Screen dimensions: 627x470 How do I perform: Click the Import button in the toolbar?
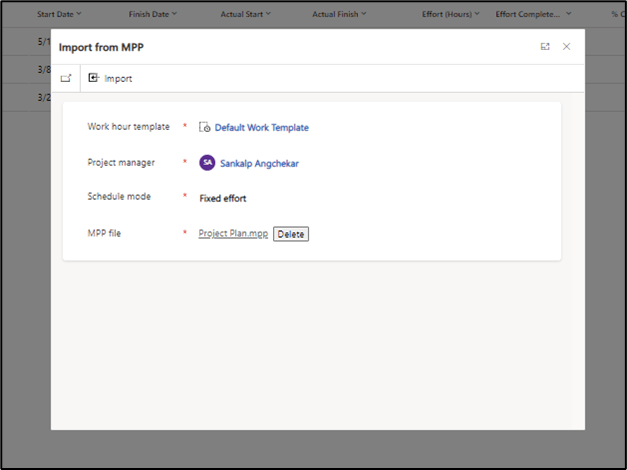(110, 78)
